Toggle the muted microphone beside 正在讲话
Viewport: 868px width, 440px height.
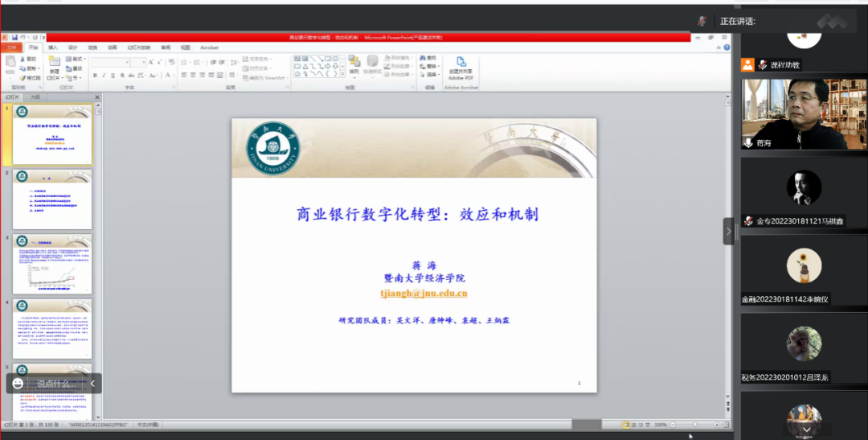(702, 21)
